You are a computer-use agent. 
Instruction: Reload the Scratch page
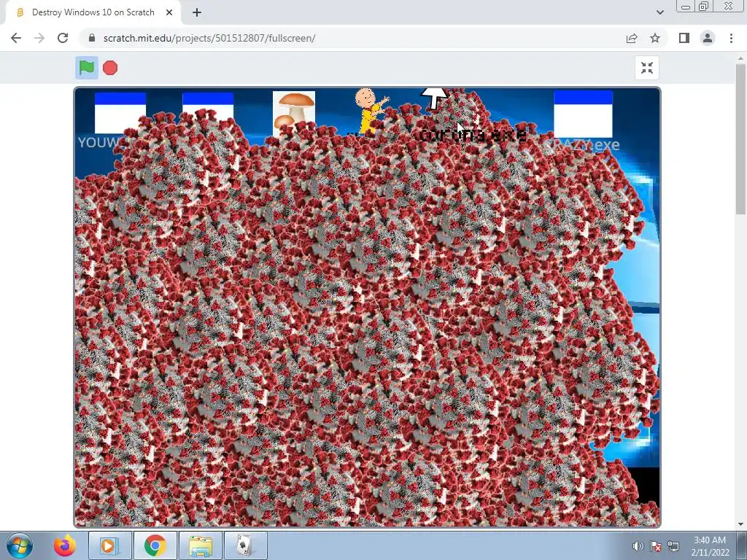point(63,38)
